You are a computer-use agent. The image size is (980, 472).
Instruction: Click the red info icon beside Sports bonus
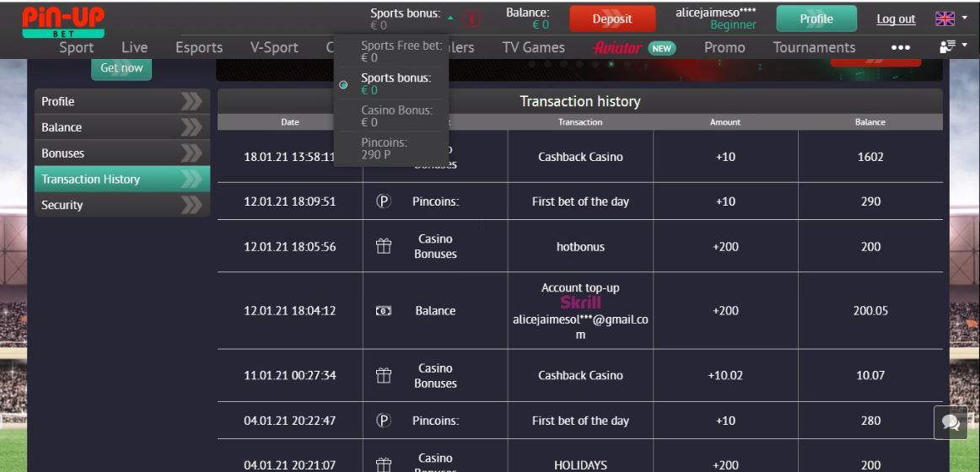click(472, 19)
